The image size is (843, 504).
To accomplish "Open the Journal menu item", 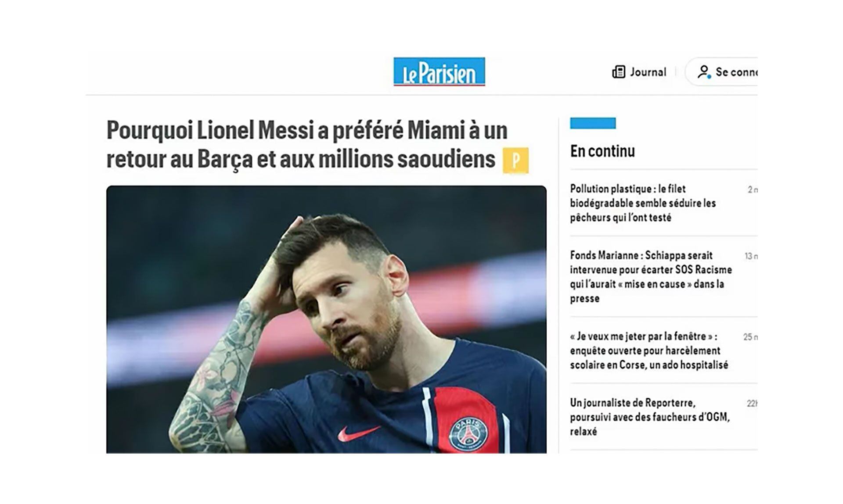I will point(639,72).
